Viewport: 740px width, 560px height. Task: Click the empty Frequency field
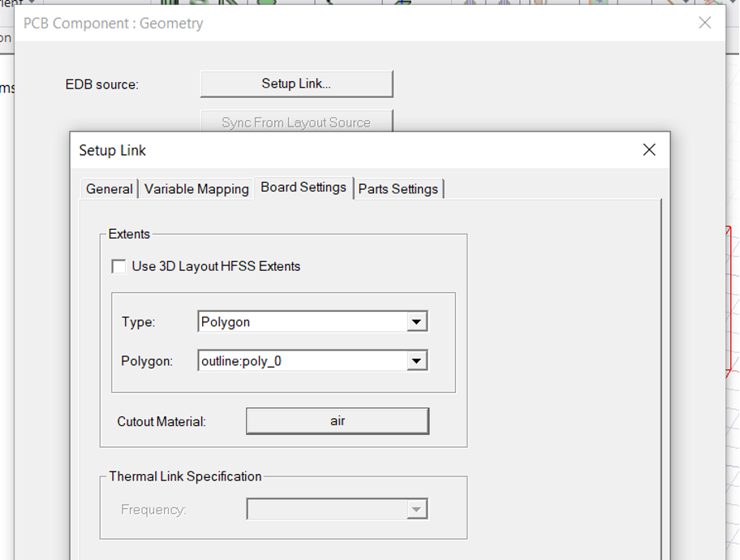tap(326, 510)
